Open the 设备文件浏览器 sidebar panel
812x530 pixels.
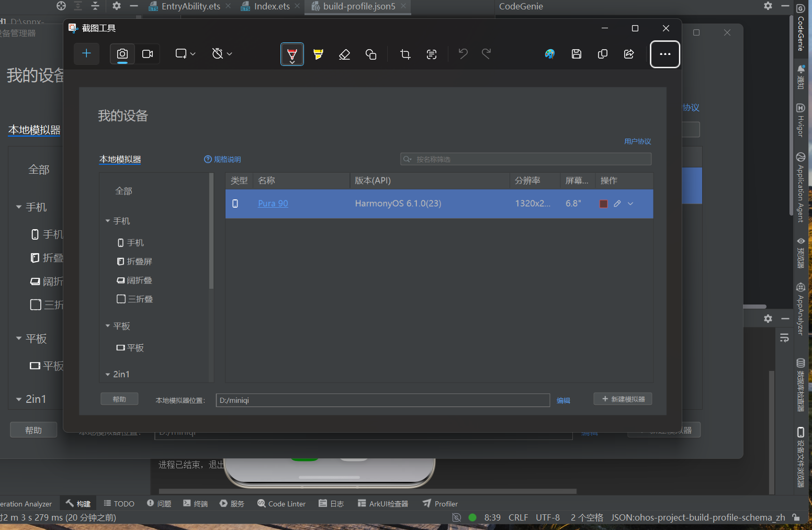coord(800,457)
